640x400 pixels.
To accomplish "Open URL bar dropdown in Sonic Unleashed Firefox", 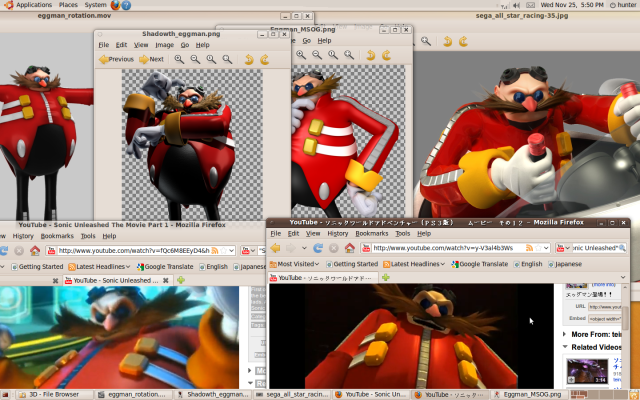I will (231, 250).
